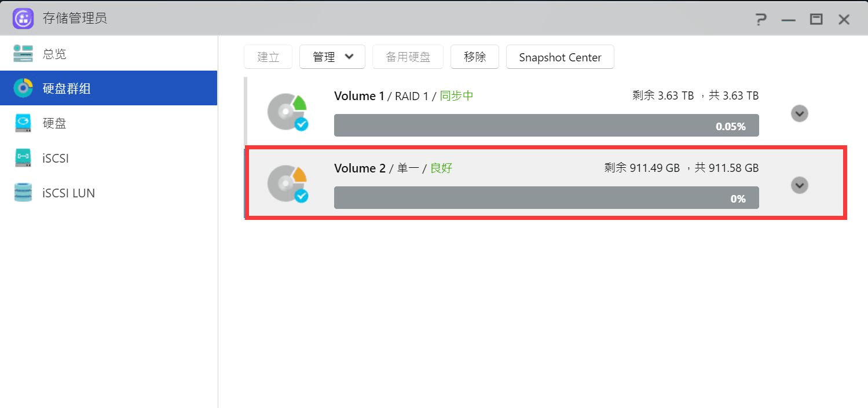
Task: Expand Volume 1 details chevron
Action: pyautogui.click(x=800, y=113)
